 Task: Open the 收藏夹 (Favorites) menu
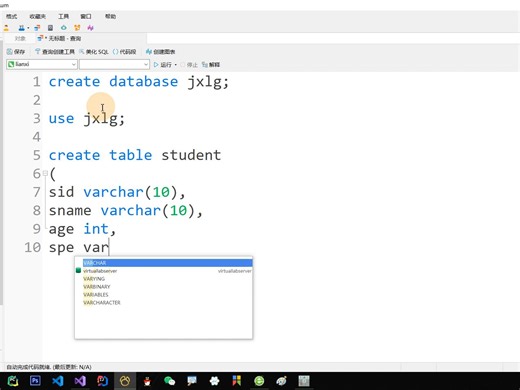[x=37, y=16]
